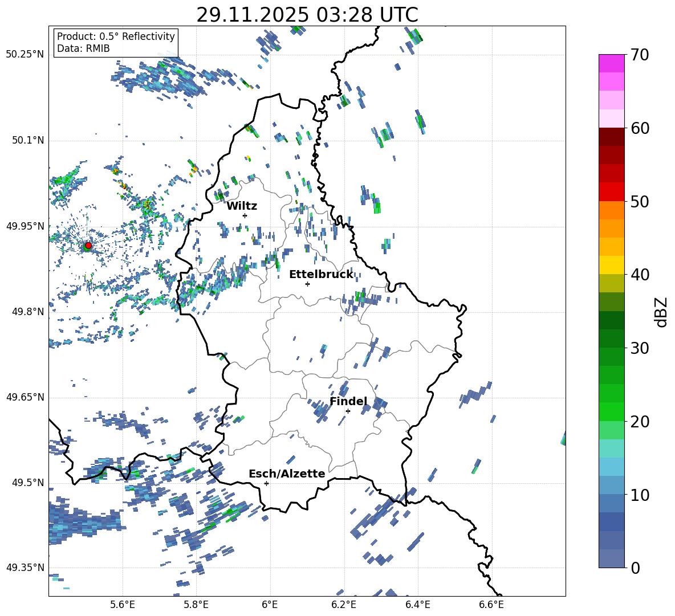This screenshot has height=616, width=675.
Task: Click the Esch/Alzette station cross marker
Action: [266, 483]
